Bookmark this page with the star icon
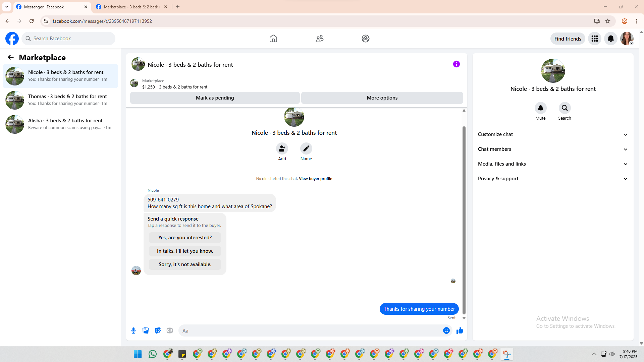Image resolution: width=644 pixels, height=362 pixels. click(x=608, y=21)
